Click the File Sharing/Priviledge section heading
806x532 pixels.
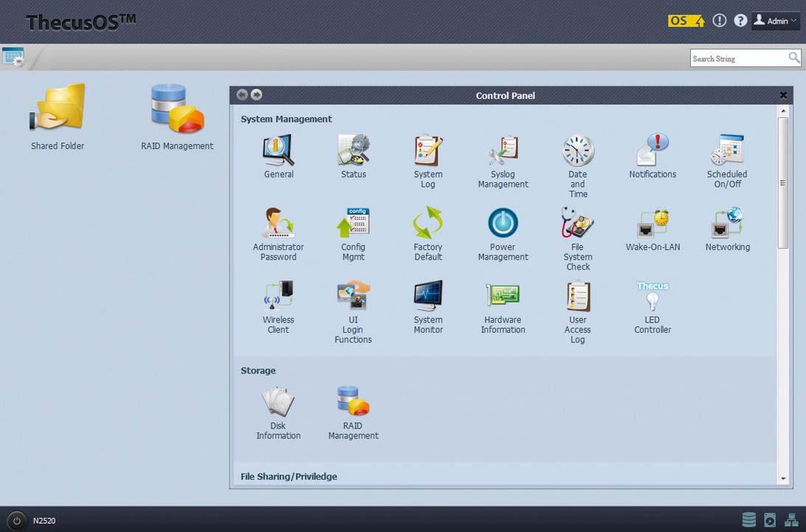(x=289, y=477)
